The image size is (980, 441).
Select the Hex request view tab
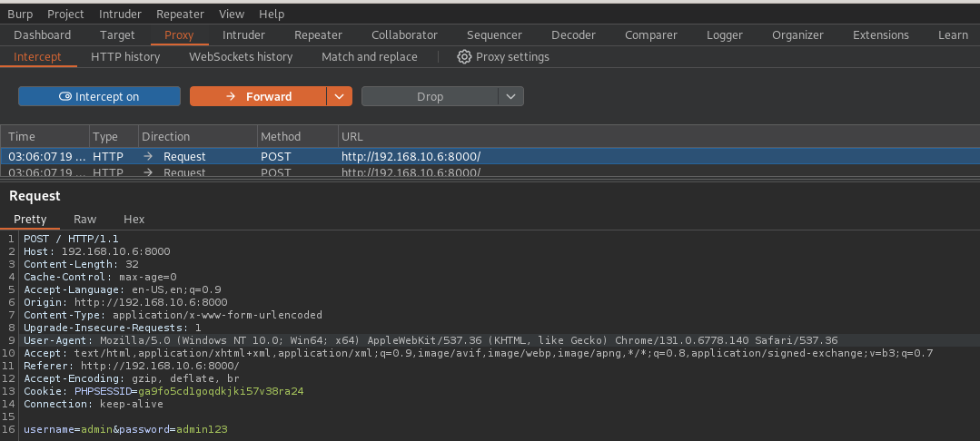coord(134,220)
